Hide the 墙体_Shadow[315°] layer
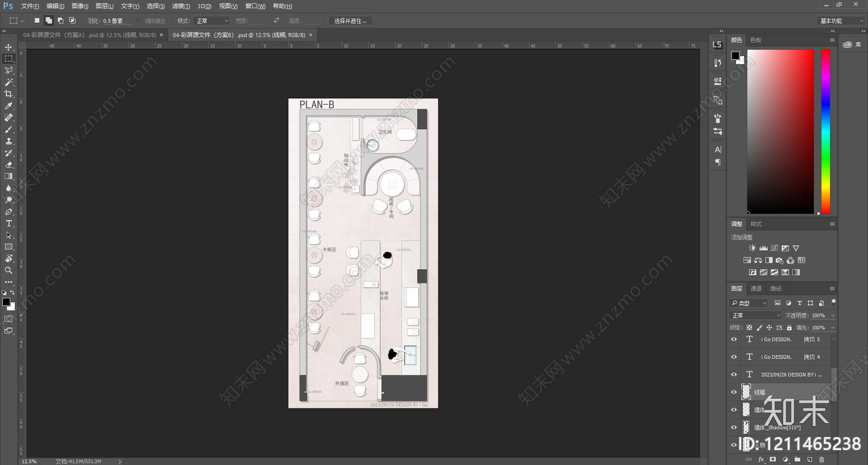The height and width of the screenshot is (465, 868). tap(734, 427)
